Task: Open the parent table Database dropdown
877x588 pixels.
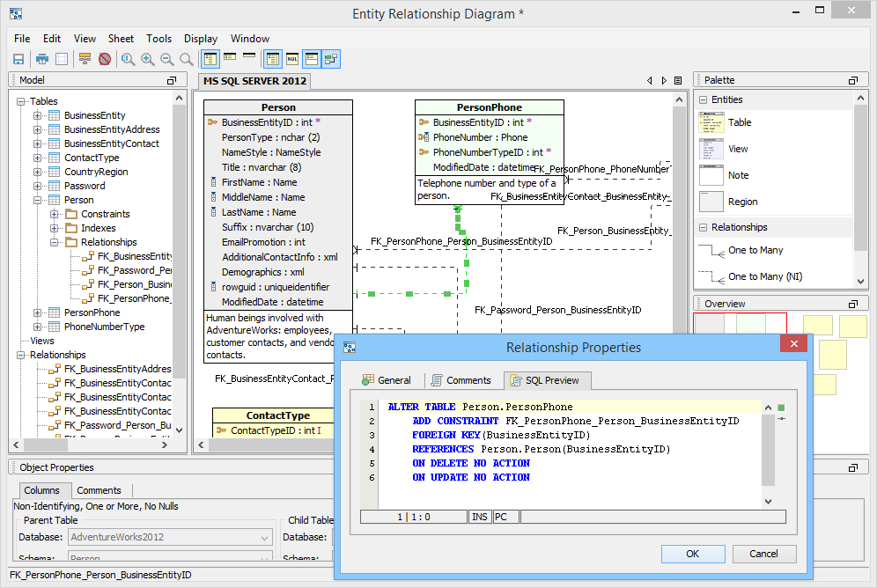Action: (264, 538)
